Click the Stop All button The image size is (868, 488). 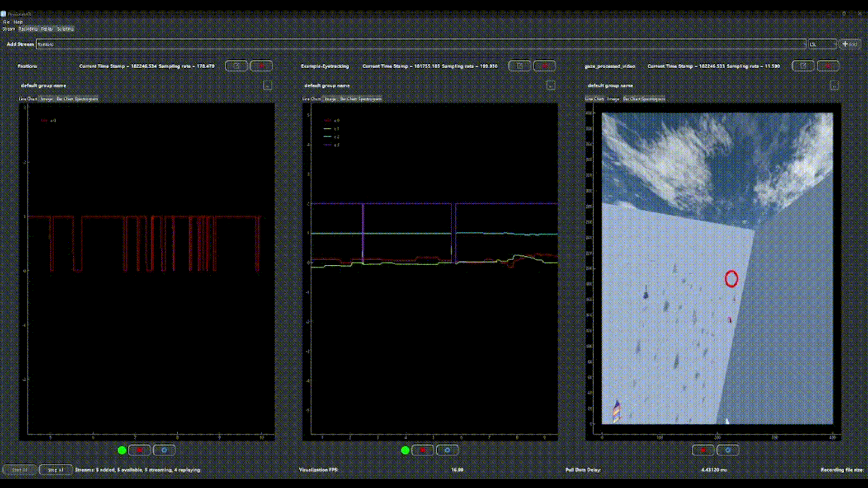(56, 470)
